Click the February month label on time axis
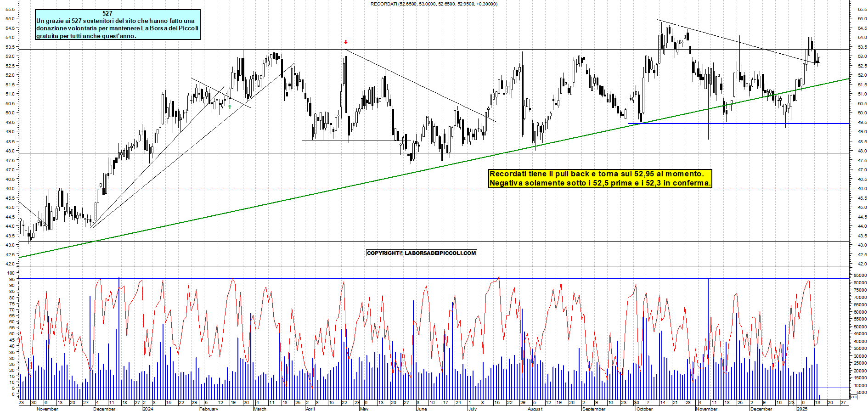 (x=209, y=409)
